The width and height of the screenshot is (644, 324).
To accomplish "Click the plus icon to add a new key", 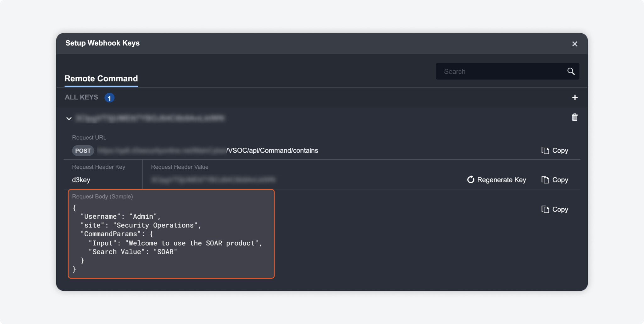I will point(575,97).
